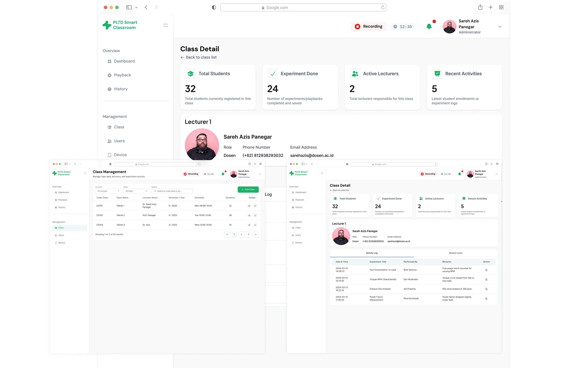Open Users in main window sidebar

pos(119,141)
